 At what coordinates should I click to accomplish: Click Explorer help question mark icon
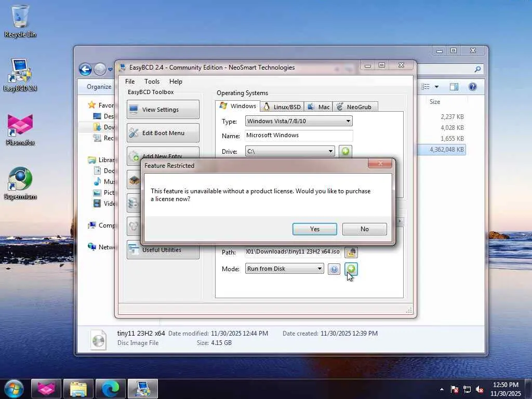point(473,87)
